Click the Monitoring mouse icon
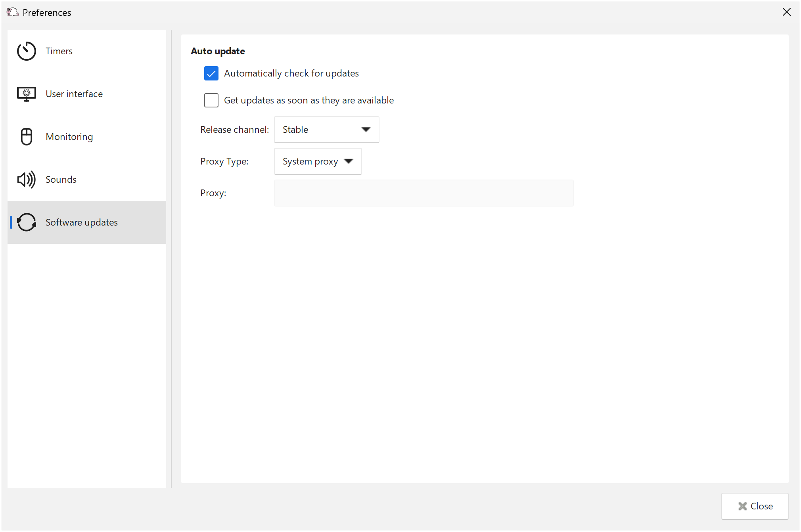 [27, 137]
